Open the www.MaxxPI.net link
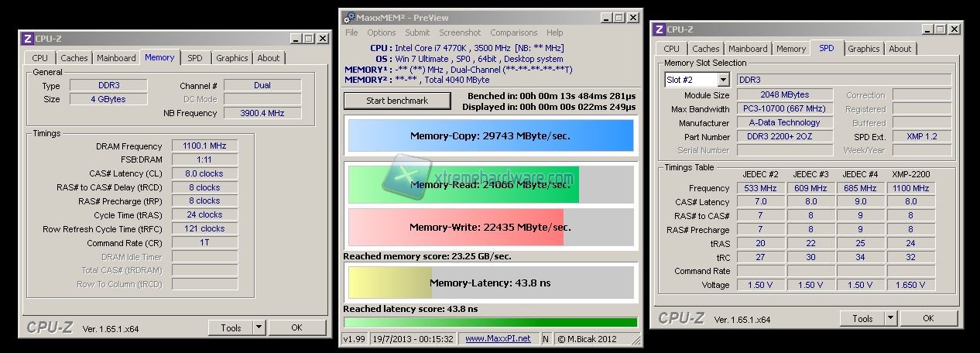The image size is (980, 353). (x=498, y=338)
